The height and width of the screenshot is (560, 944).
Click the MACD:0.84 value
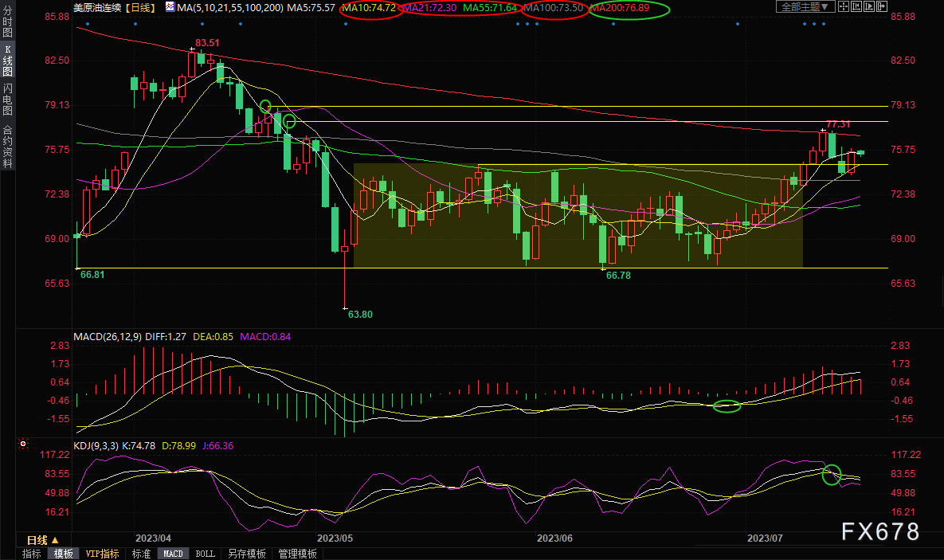[x=265, y=337]
